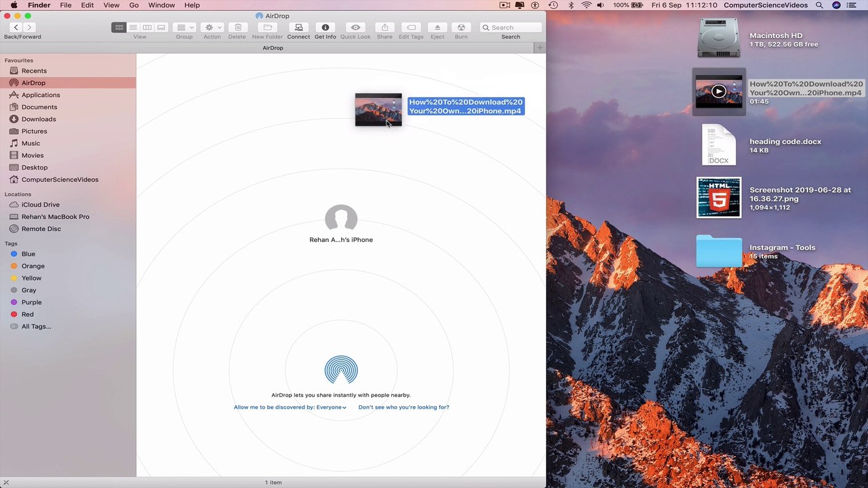
Task: Switch Finder to gallery view
Action: [x=161, y=27]
